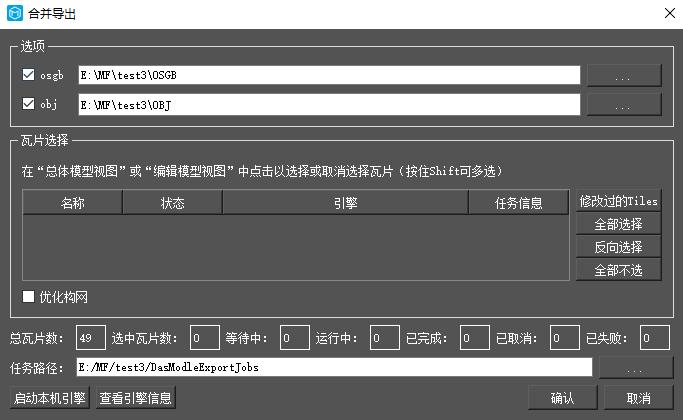This screenshot has width=683, height=420.
Task: Open 查看引擎信息
Action: [135, 398]
